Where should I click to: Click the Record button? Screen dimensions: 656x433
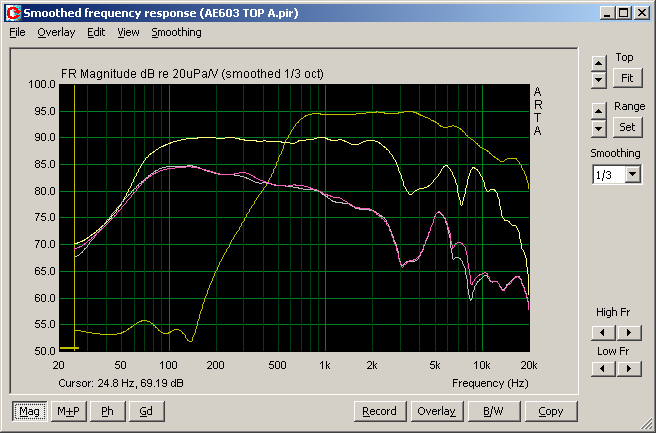click(x=380, y=411)
